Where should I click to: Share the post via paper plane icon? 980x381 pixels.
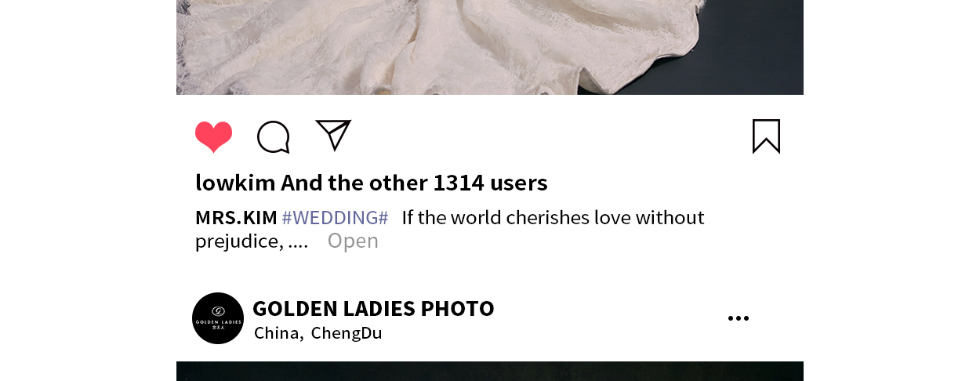point(333,135)
